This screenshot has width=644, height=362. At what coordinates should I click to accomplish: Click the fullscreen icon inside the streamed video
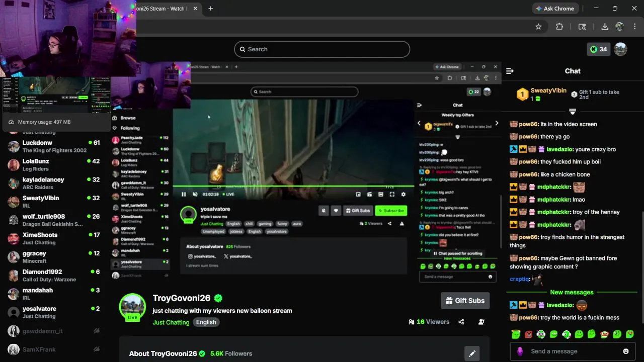click(x=392, y=195)
